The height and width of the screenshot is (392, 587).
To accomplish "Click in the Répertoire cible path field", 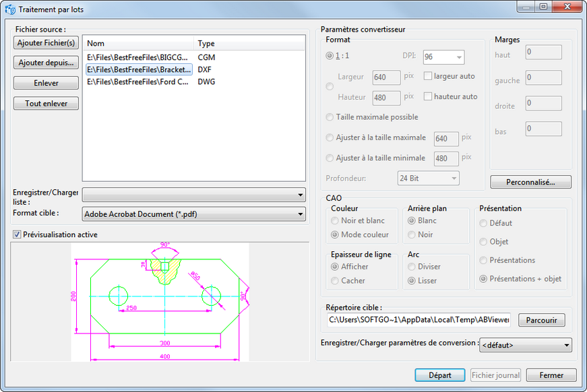I will (x=419, y=320).
